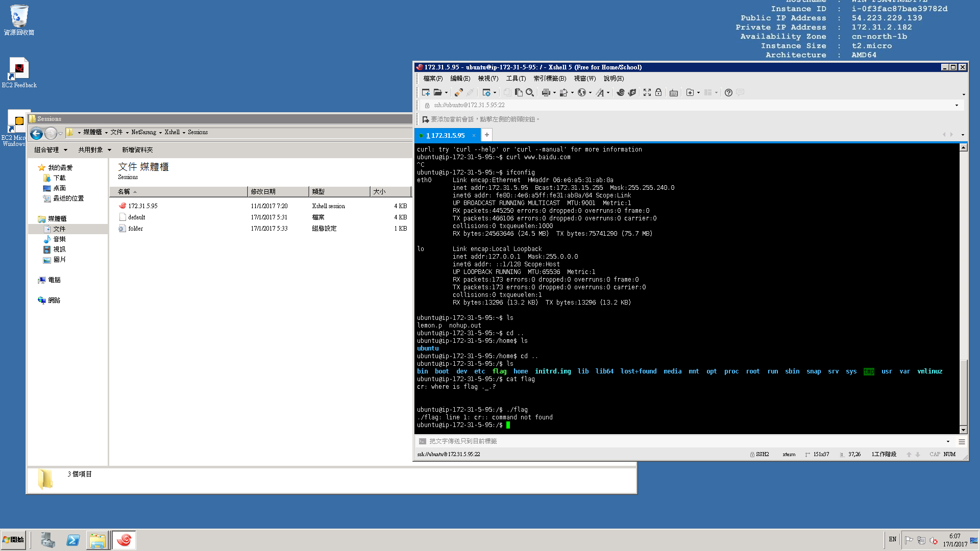980x551 pixels.
Task: Open tab list dropdown arrow in Xshell
Action: pyautogui.click(x=963, y=135)
